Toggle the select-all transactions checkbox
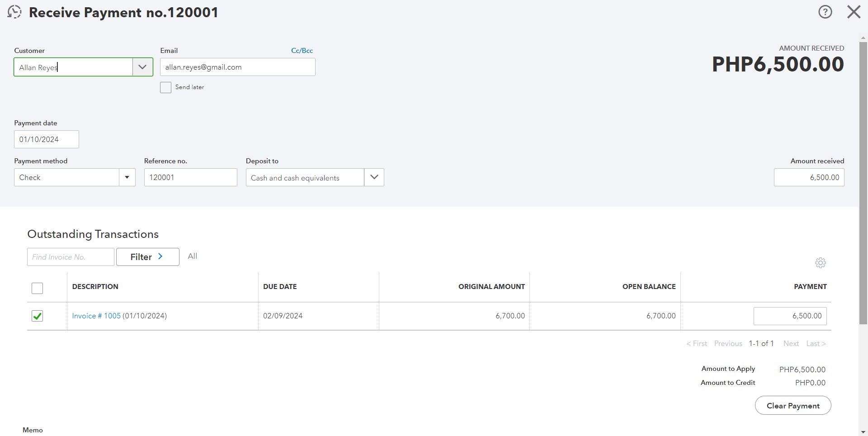The width and height of the screenshot is (868, 436). tap(38, 288)
